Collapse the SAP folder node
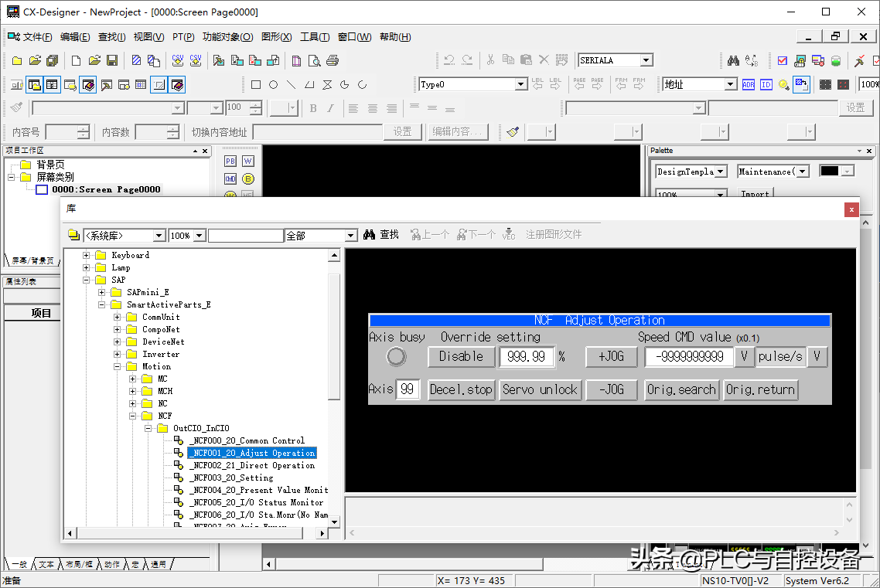This screenshot has width=880, height=588. tap(87, 280)
